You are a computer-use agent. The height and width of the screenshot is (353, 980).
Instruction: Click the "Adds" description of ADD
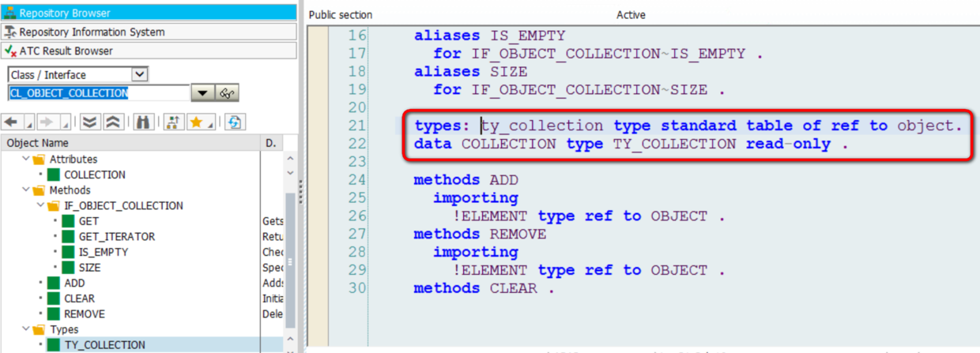pos(273,283)
